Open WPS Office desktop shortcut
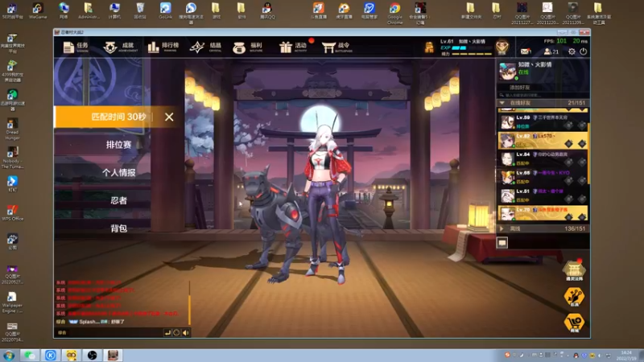 [12, 212]
